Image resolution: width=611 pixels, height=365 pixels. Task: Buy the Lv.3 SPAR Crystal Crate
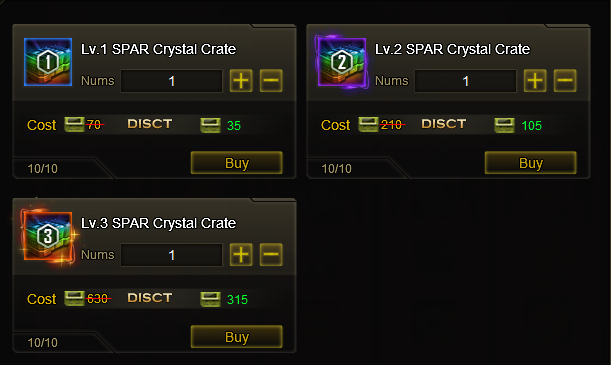point(237,337)
